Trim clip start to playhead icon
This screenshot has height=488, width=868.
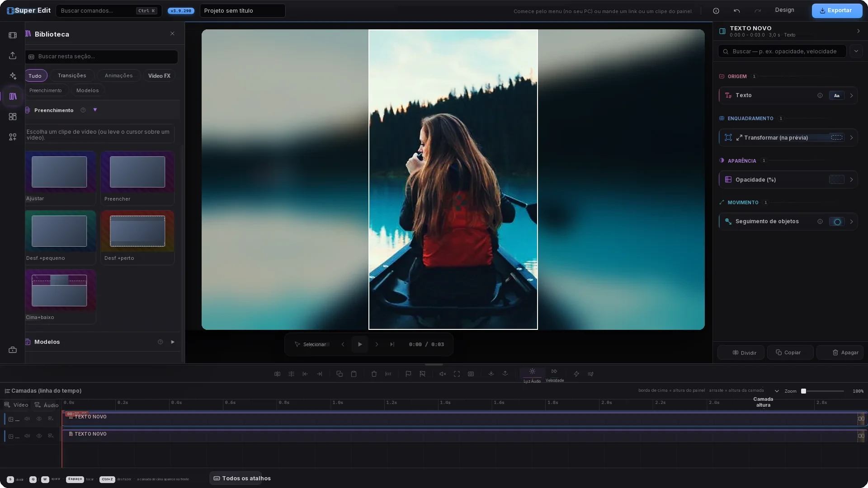click(x=305, y=374)
